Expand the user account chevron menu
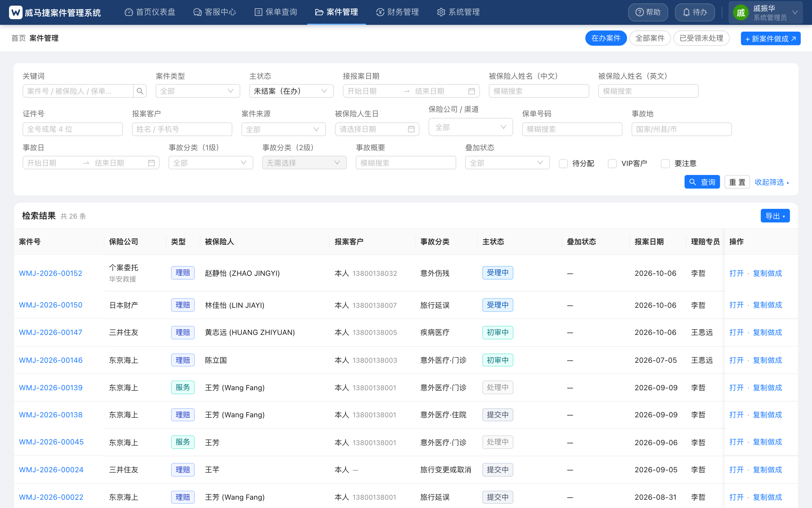Image resolution: width=812 pixels, height=508 pixels. [x=795, y=12]
